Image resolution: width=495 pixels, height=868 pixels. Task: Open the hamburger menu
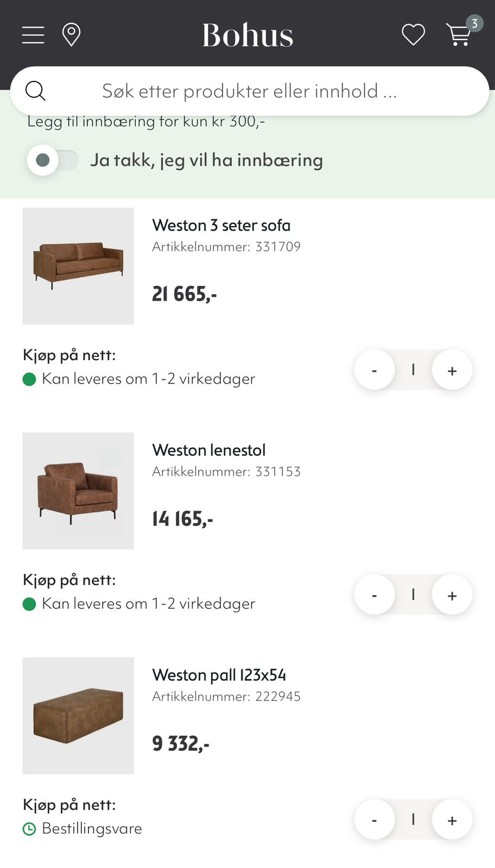(x=33, y=35)
